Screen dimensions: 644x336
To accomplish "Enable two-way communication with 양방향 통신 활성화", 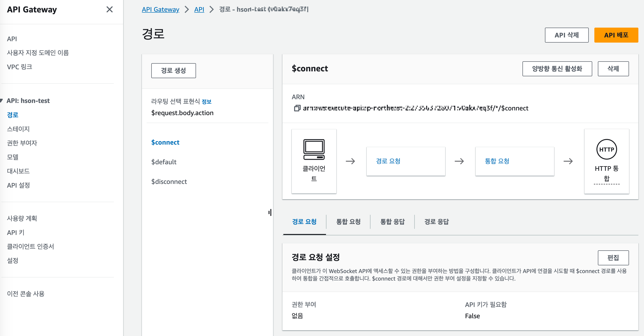I will 557,69.
